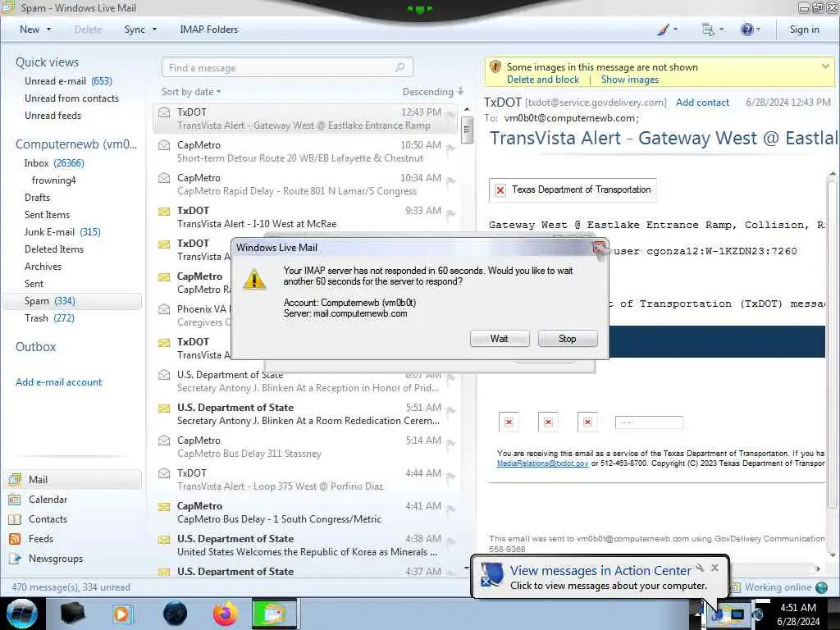The image size is (840, 630).
Task: Open IMAP Folders
Action: [x=209, y=30]
